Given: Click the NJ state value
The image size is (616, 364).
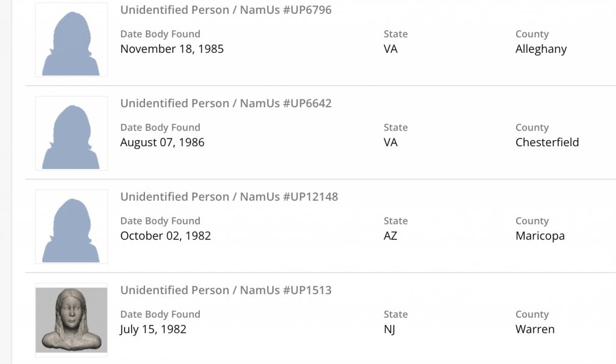Looking at the screenshot, I should [x=389, y=329].
